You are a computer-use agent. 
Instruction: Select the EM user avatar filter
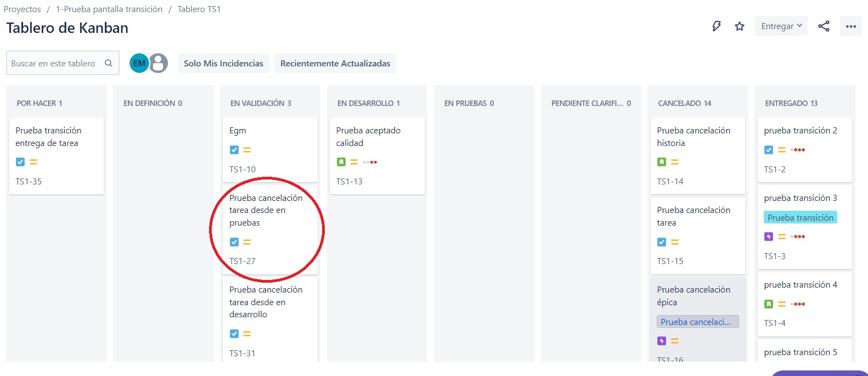[139, 63]
